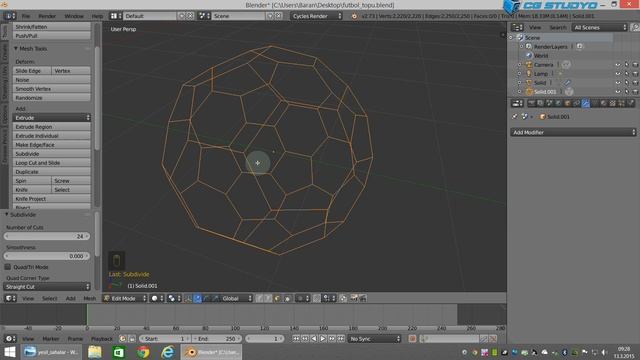Viewport: 640px width, 360px height.
Task: Click the OpenGL render animation clapper icon
Action: tap(362, 298)
